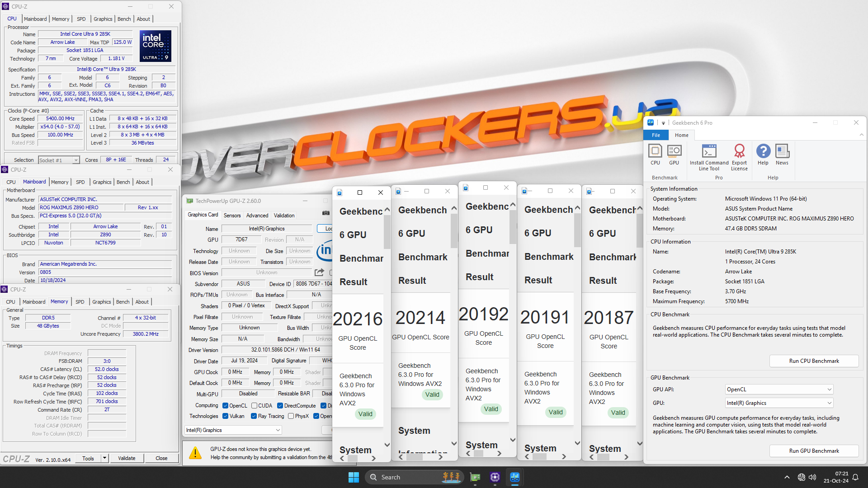Open the Socket #1 selection dropdown in CPU-Z
868x488 pixels.
pyautogui.click(x=57, y=159)
